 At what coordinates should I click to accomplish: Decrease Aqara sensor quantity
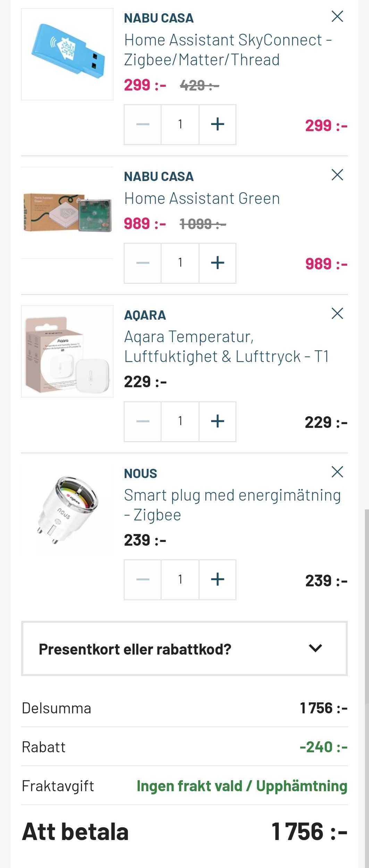tap(143, 422)
